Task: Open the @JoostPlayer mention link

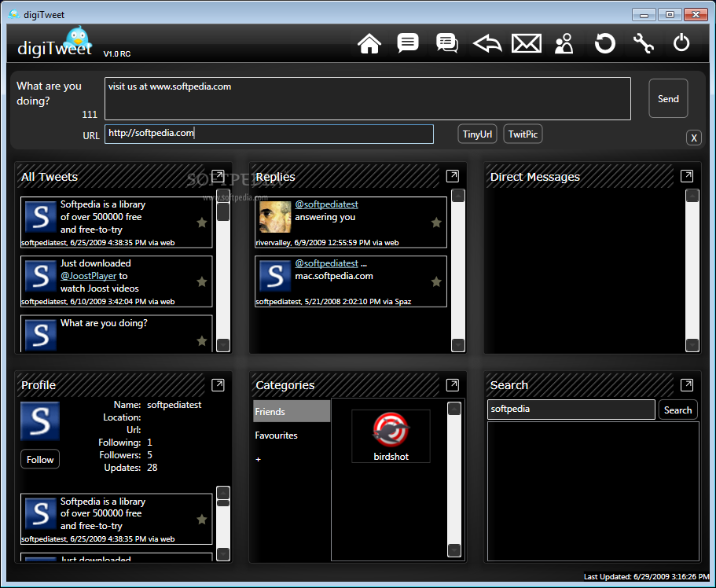Action: [89, 276]
